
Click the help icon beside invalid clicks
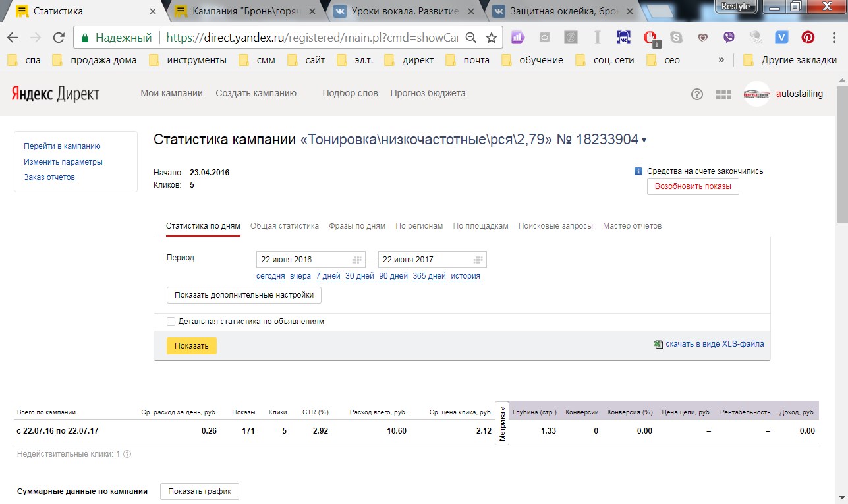coord(127,454)
